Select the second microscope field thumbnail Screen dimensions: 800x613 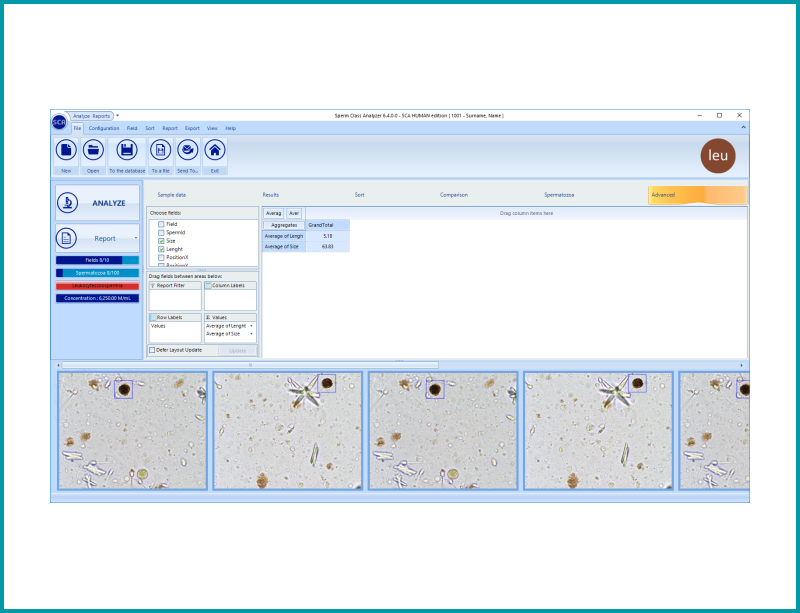[x=288, y=431]
